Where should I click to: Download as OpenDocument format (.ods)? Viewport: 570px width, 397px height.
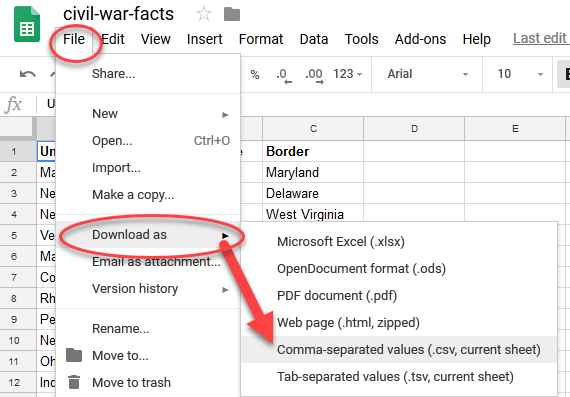point(399,269)
